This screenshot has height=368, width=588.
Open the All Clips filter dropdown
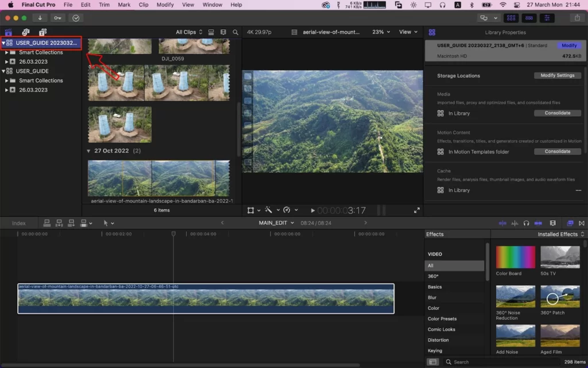pyautogui.click(x=189, y=32)
